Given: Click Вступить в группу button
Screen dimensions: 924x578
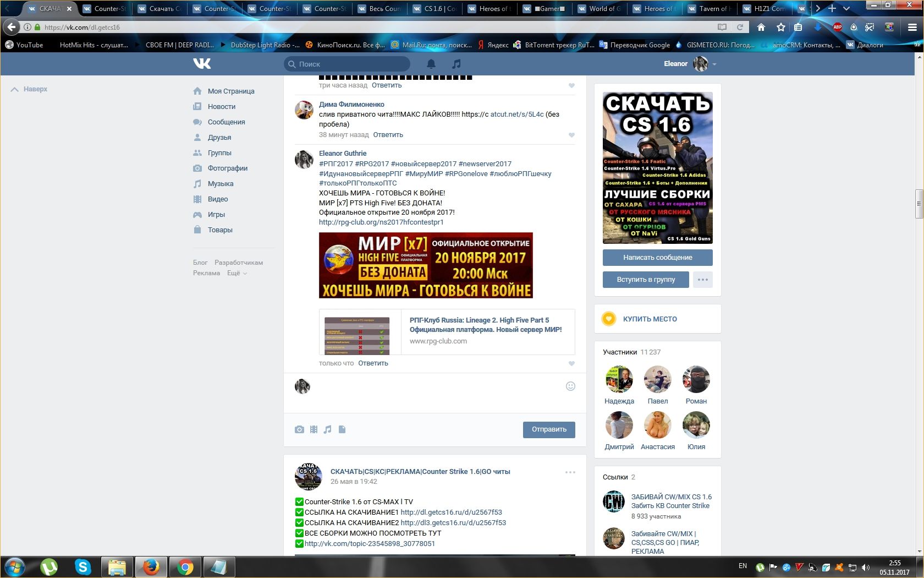Looking at the screenshot, I should coord(646,280).
